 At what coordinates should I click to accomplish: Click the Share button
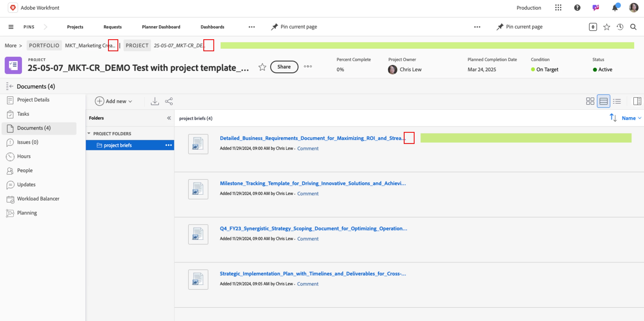tap(284, 67)
